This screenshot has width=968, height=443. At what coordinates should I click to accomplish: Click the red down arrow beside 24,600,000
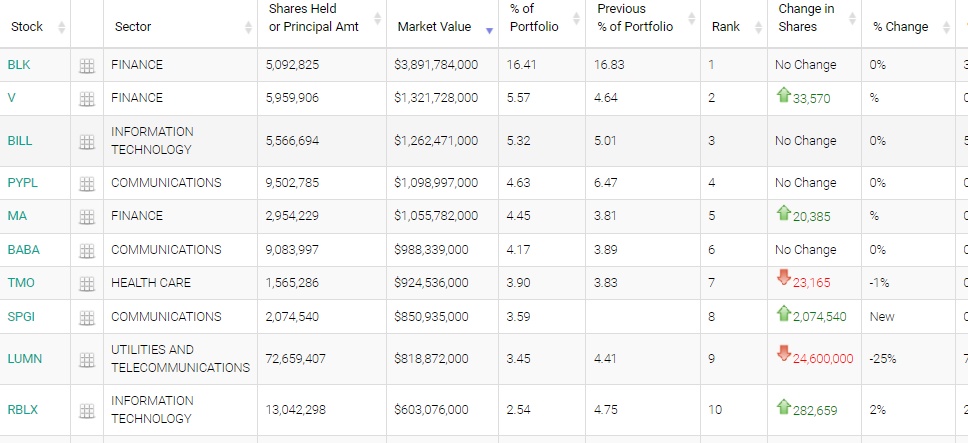click(x=784, y=352)
